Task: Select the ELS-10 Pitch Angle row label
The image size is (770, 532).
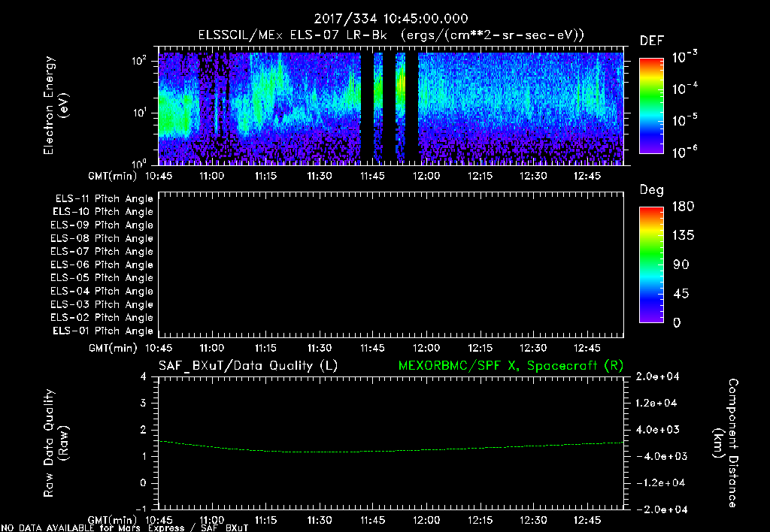Action: tap(103, 212)
